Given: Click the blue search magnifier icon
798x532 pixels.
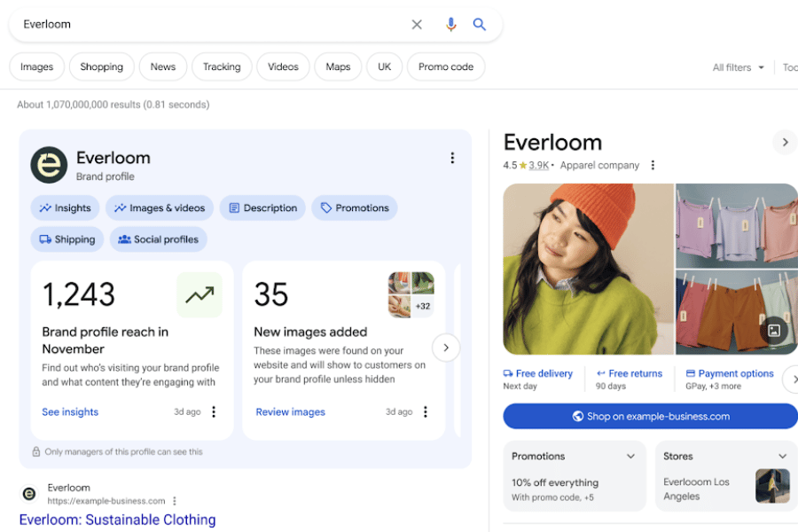Looking at the screenshot, I should coord(479,25).
